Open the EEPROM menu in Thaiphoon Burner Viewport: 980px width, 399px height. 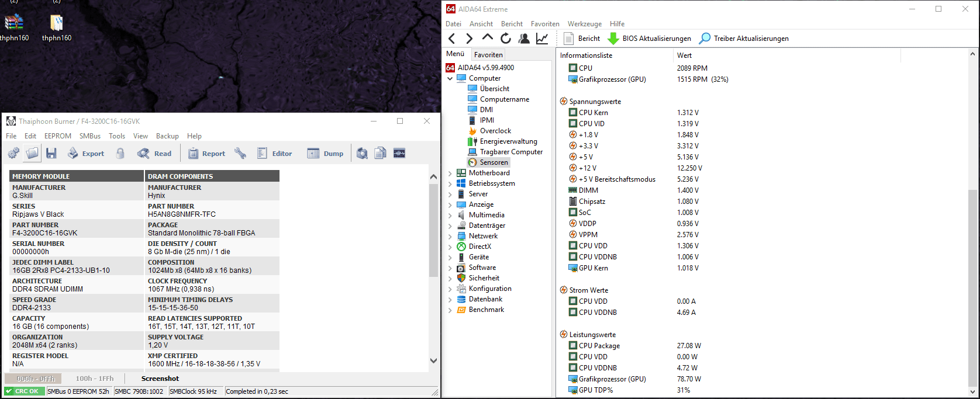[x=58, y=136]
